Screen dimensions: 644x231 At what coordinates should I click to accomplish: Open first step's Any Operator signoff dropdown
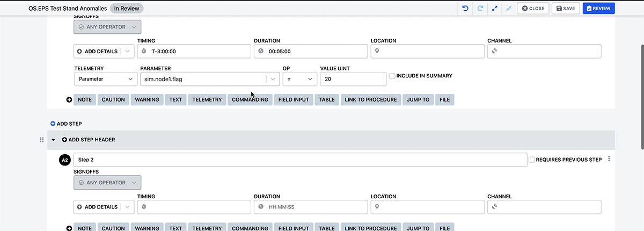(107, 27)
